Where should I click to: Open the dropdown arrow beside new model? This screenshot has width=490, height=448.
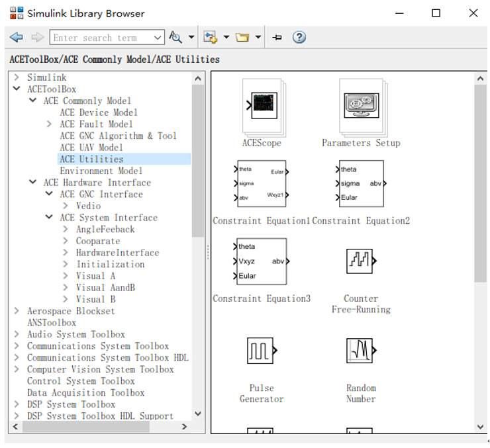[x=225, y=38]
